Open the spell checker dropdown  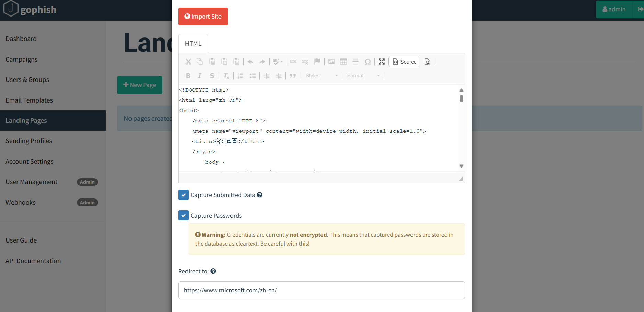(x=278, y=62)
